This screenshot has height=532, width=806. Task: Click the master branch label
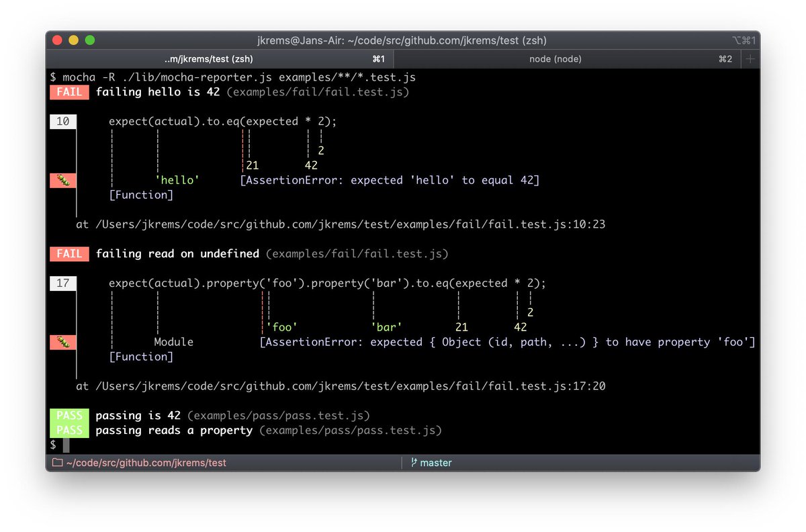coord(436,463)
